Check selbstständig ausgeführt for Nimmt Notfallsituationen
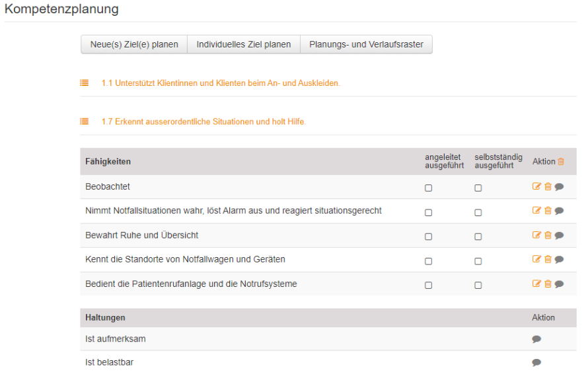Screen dimensions: 588x388 tap(478, 213)
